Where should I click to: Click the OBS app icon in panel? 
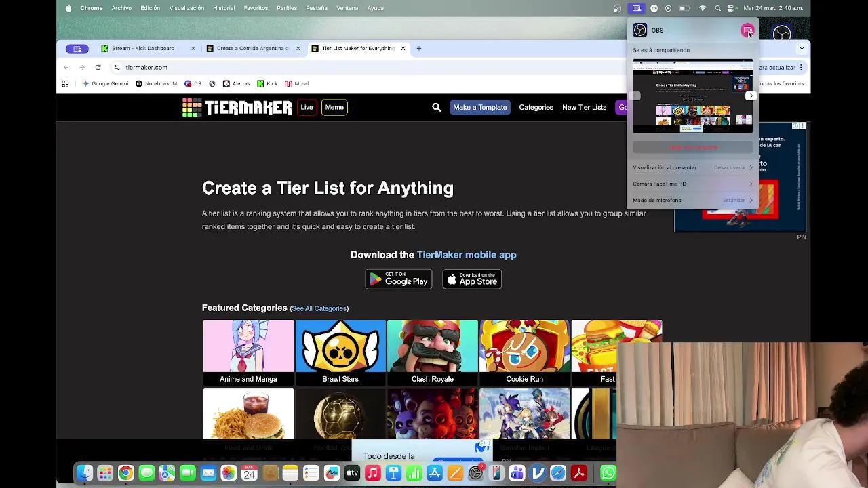click(639, 30)
